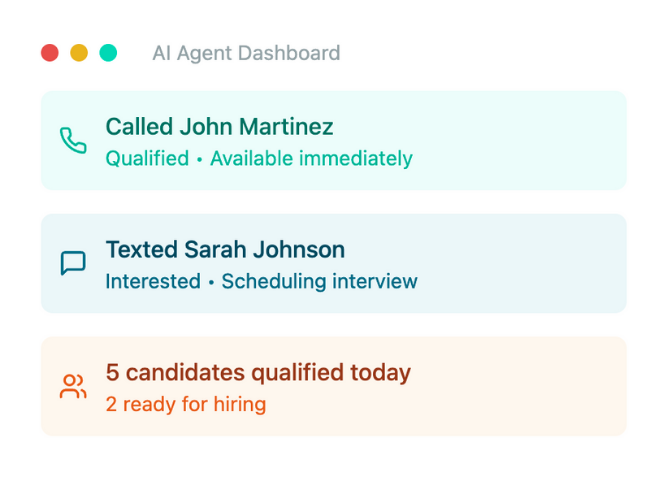This screenshot has width=668, height=478.
Task: Click Available immediately status text
Action: click(x=311, y=159)
